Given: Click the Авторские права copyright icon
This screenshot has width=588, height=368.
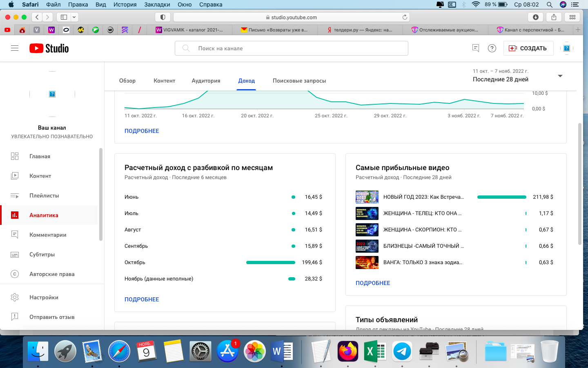Looking at the screenshot, I should pos(15,274).
